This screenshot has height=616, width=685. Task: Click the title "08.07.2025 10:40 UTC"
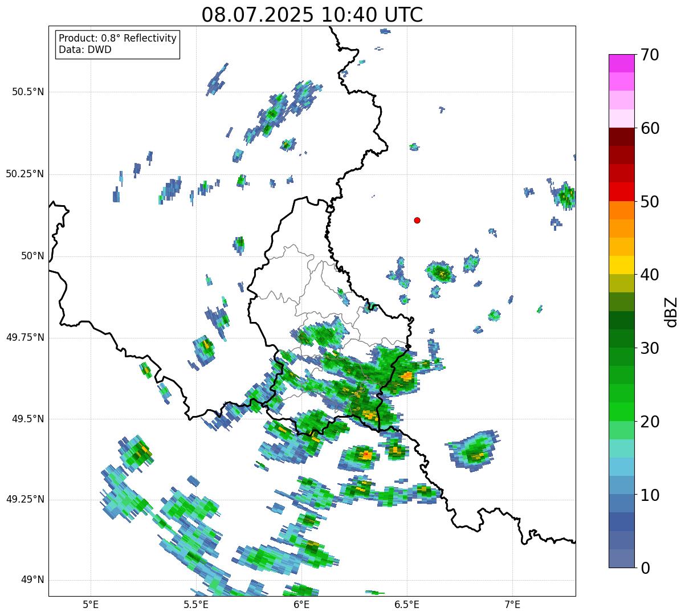coord(312,15)
